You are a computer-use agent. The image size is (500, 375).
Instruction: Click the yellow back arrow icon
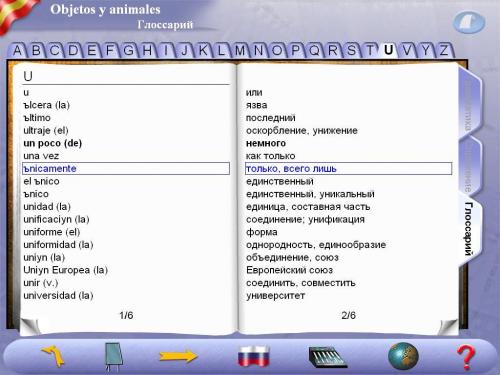point(54,356)
